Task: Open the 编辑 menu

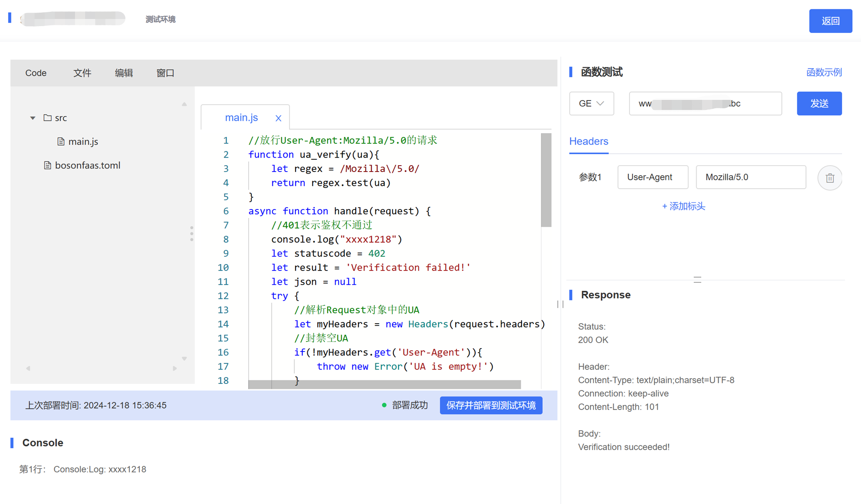Action: tap(124, 73)
